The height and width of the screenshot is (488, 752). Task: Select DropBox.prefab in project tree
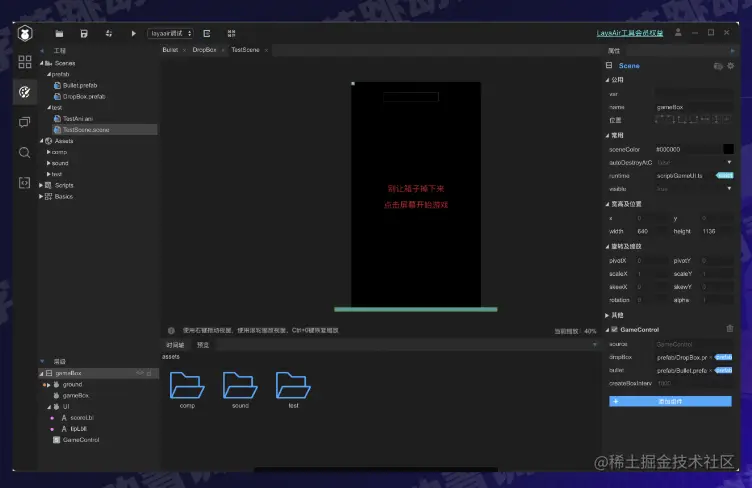point(84,96)
